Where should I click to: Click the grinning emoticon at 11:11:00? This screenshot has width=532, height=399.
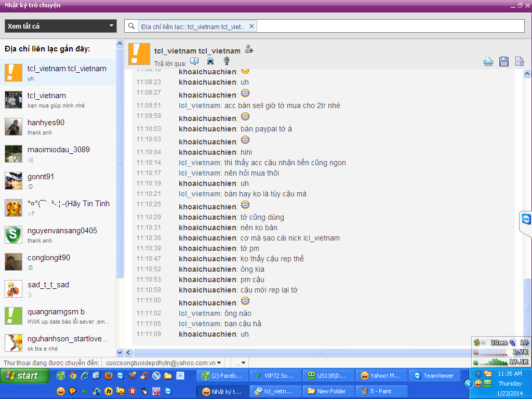(245, 301)
